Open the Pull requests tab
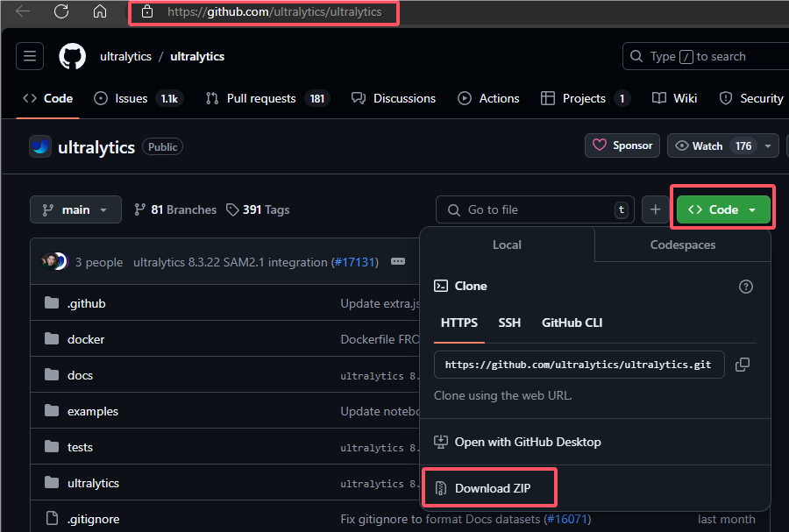This screenshot has width=789, height=532. point(267,98)
